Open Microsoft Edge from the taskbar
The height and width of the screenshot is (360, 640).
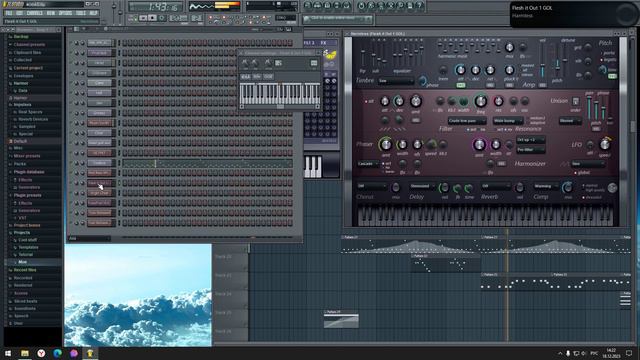(58, 353)
